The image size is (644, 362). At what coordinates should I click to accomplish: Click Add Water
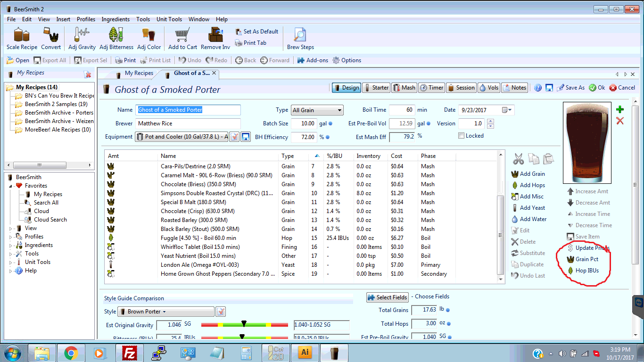[529, 219]
